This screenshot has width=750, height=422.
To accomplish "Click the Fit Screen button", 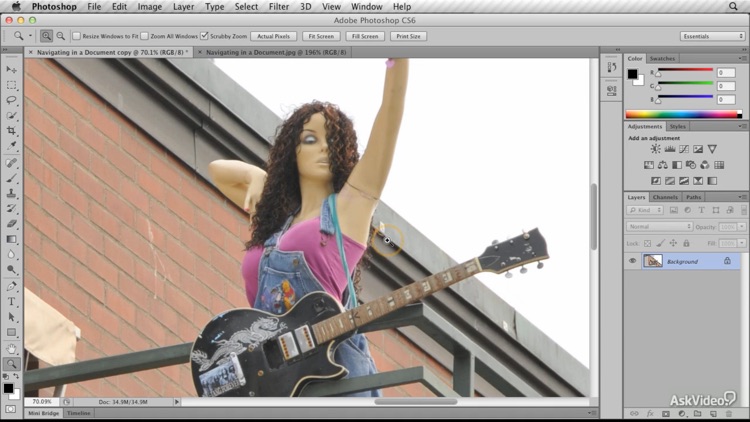I will click(x=320, y=36).
